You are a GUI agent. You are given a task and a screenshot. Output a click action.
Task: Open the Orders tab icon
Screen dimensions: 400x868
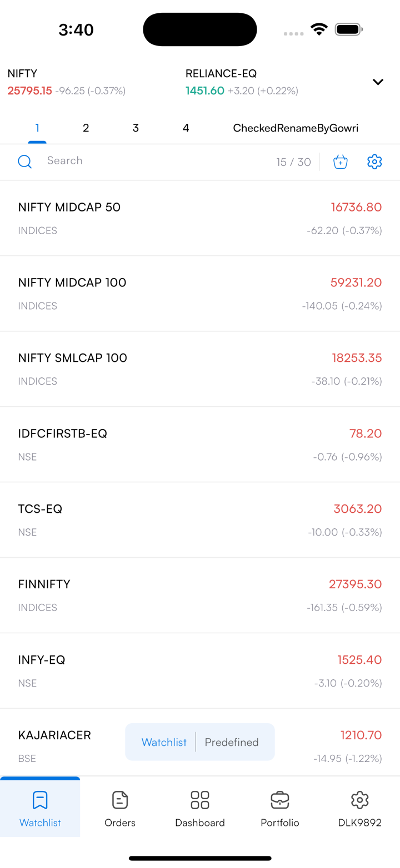(120, 800)
